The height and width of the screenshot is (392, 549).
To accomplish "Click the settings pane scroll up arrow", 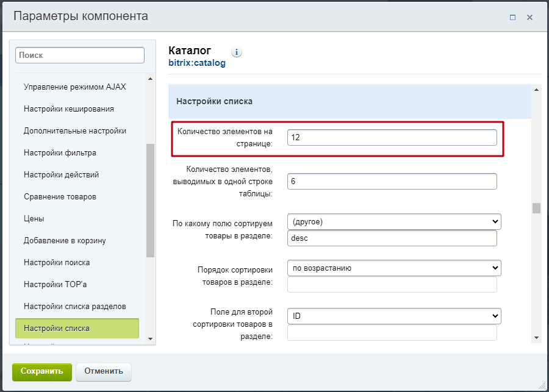I will (x=536, y=90).
